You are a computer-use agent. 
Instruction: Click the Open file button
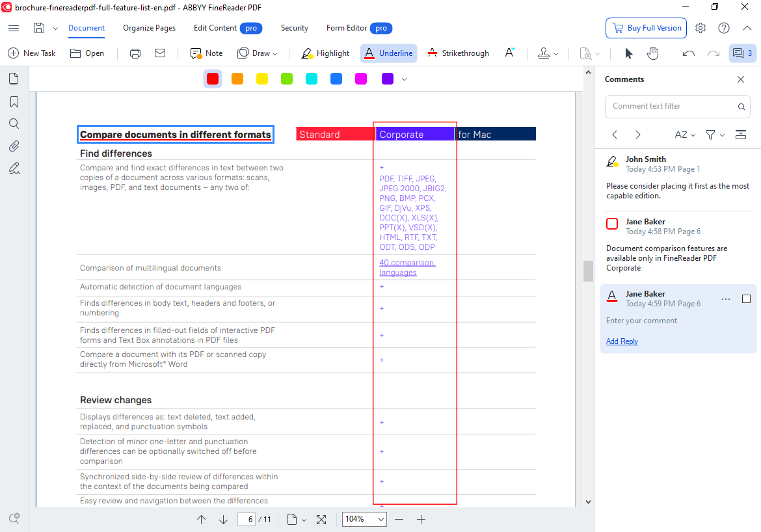point(87,53)
